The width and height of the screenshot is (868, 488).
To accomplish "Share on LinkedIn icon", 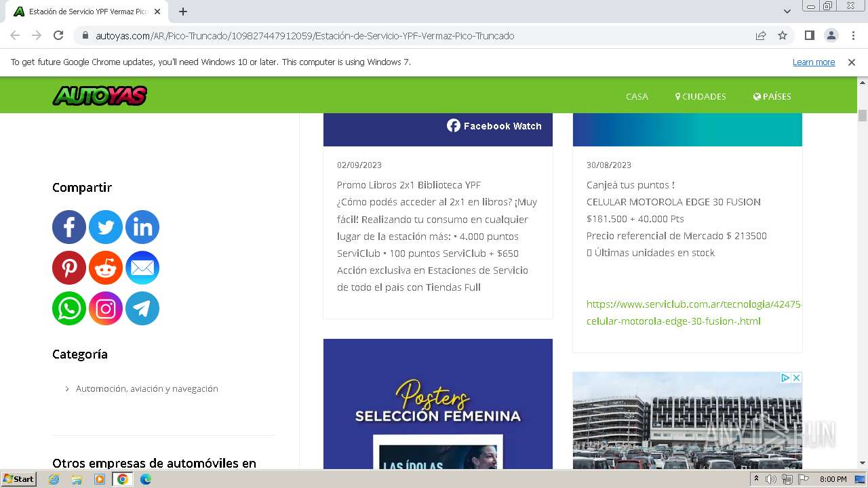I will click(x=142, y=227).
